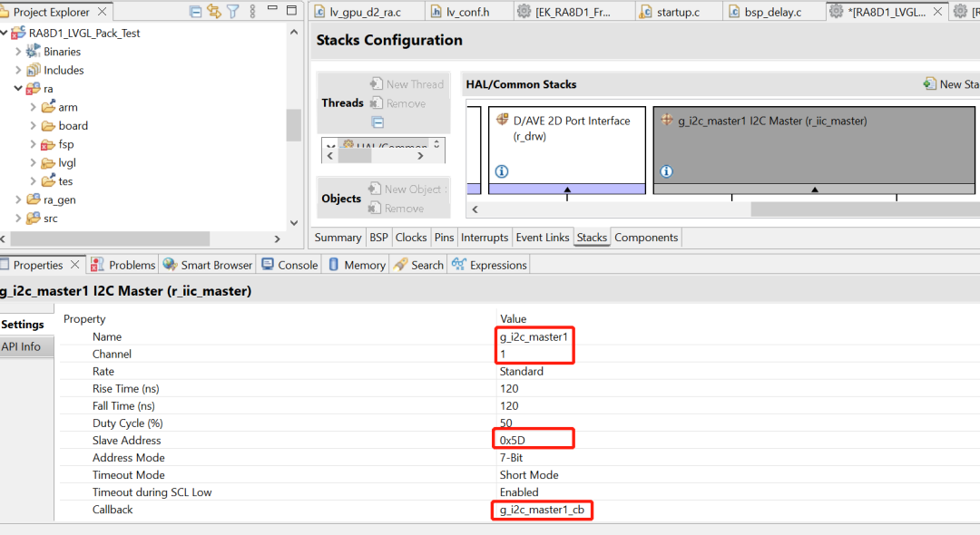Open the Console view tab
The height and width of the screenshot is (535, 980).
point(289,265)
